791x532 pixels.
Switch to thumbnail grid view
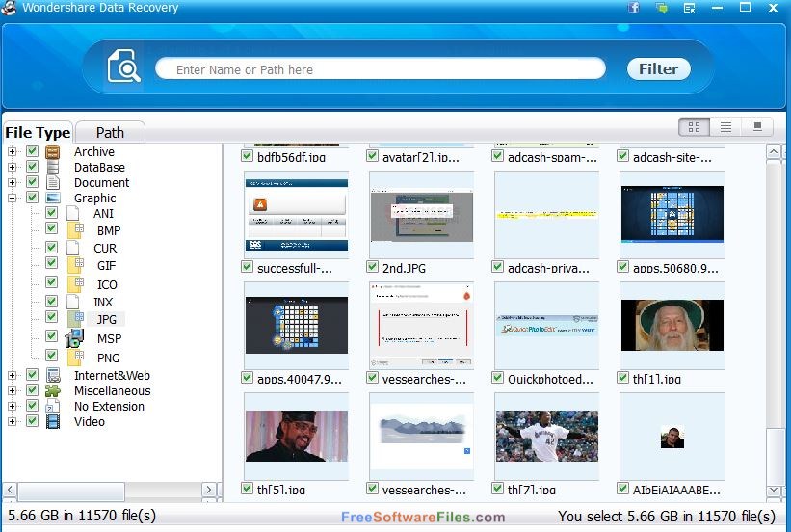694,126
